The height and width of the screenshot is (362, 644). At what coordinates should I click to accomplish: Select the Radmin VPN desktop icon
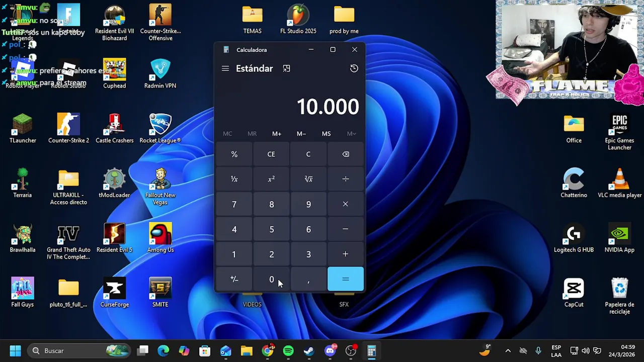pyautogui.click(x=160, y=73)
